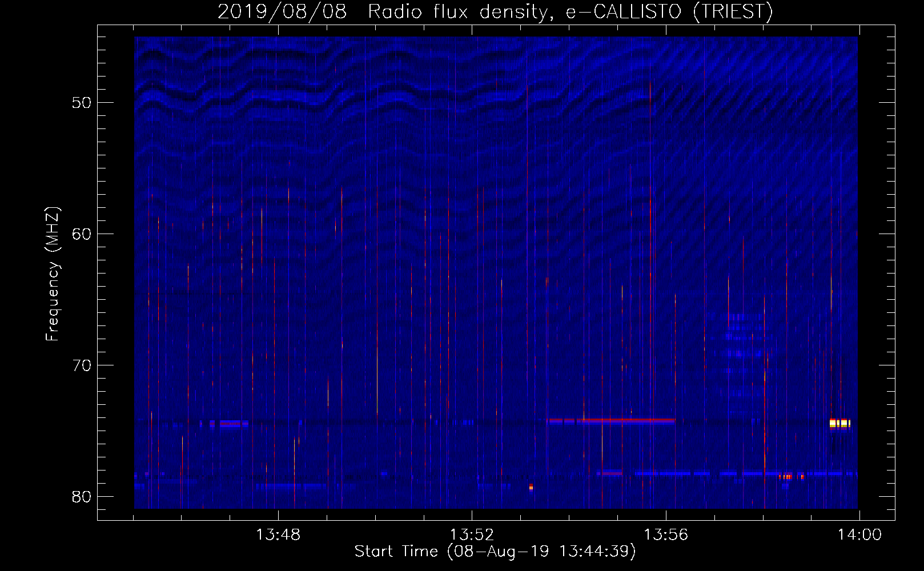924x571 pixels.
Task: Click the '13:56' time tick label
Action: (666, 535)
